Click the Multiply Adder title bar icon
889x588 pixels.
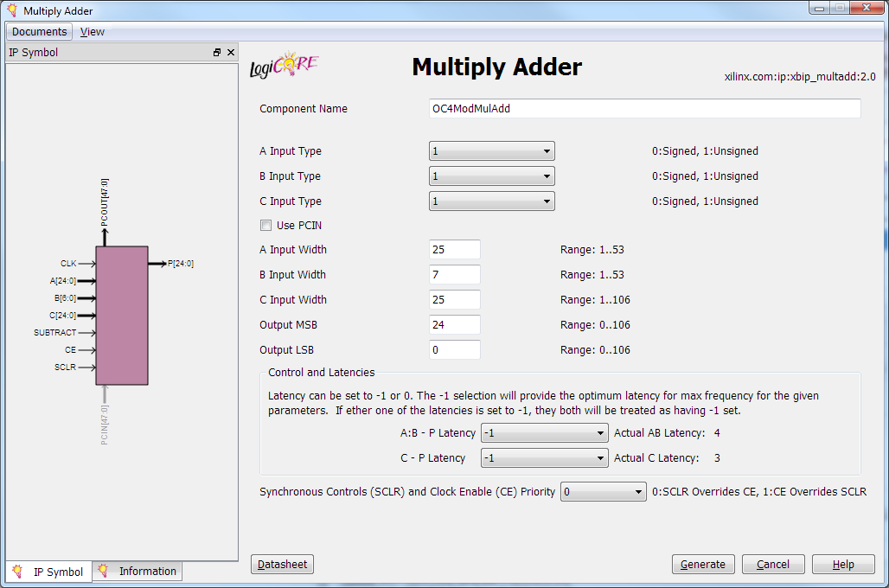click(x=12, y=10)
